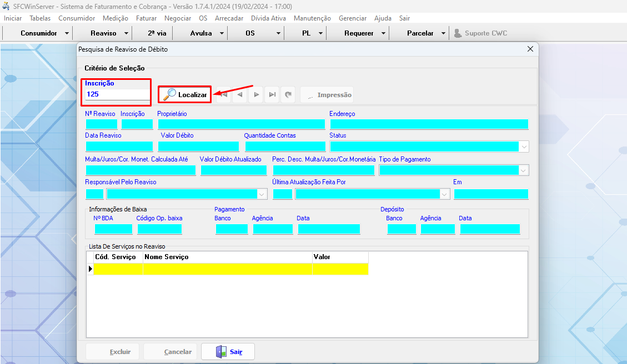Go to the next record arrow
The height and width of the screenshot is (364, 627).
(x=256, y=95)
